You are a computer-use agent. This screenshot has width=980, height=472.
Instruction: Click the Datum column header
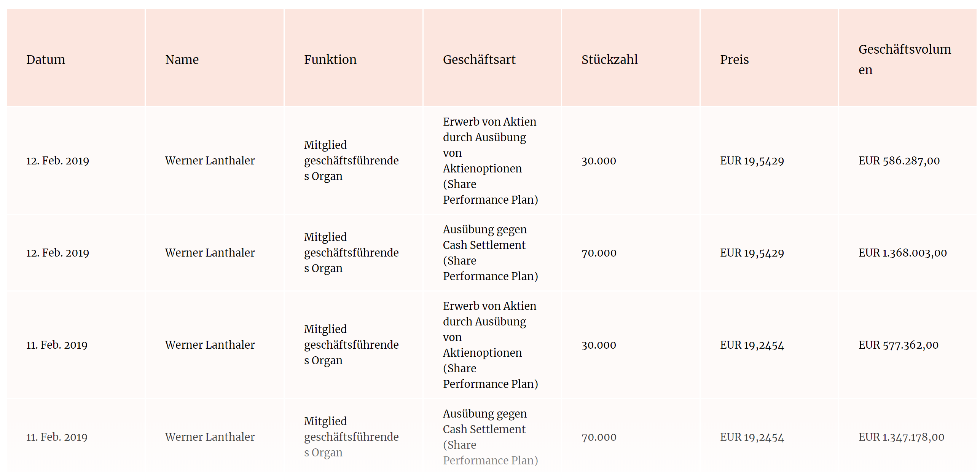[46, 60]
